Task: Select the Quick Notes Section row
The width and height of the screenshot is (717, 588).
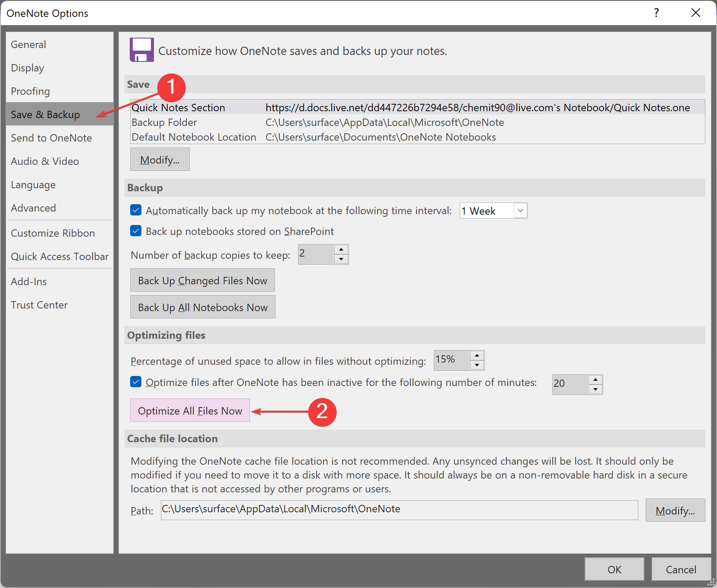Action: click(x=417, y=107)
